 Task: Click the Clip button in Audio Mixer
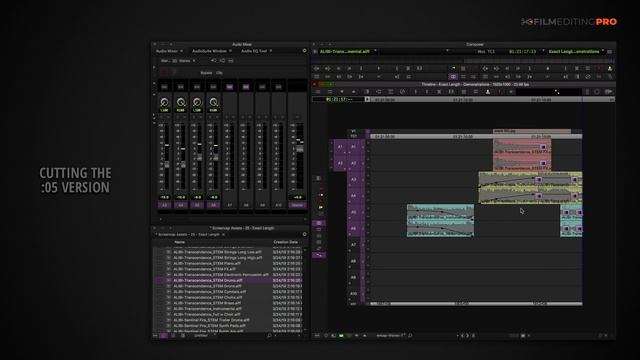click(x=219, y=73)
